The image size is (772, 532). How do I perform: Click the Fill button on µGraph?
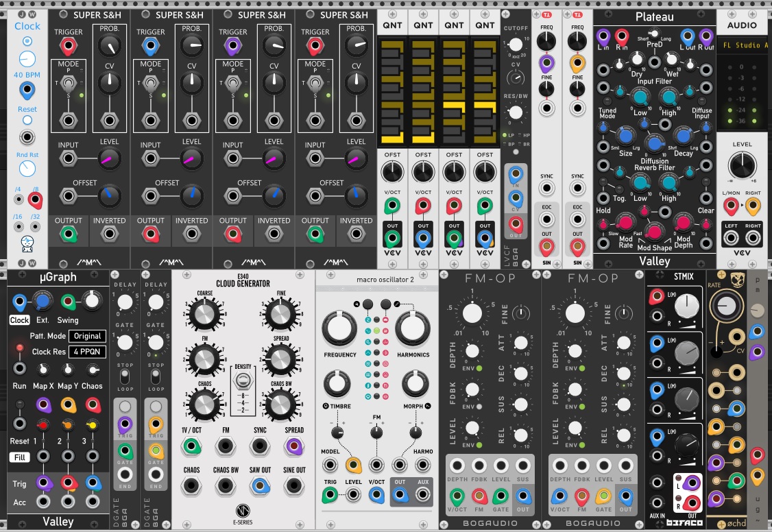[19, 457]
